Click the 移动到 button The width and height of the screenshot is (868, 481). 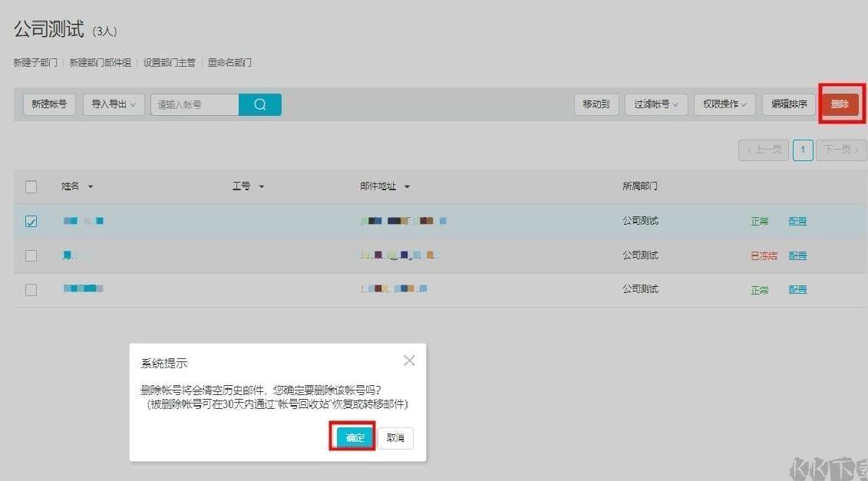[596, 104]
